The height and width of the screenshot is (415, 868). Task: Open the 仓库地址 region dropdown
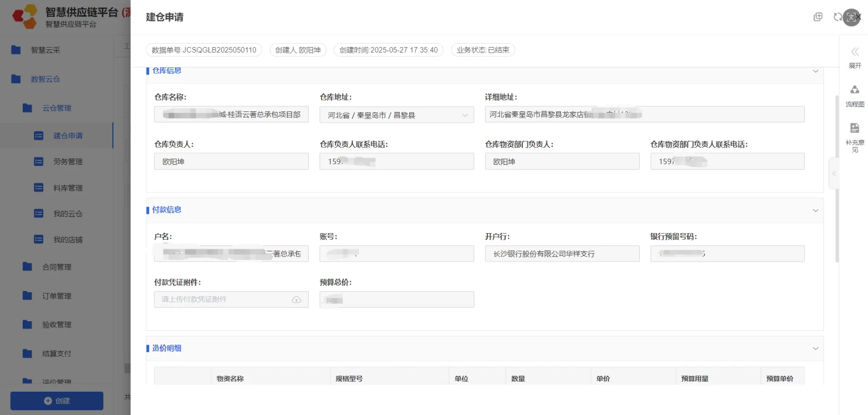click(397, 115)
